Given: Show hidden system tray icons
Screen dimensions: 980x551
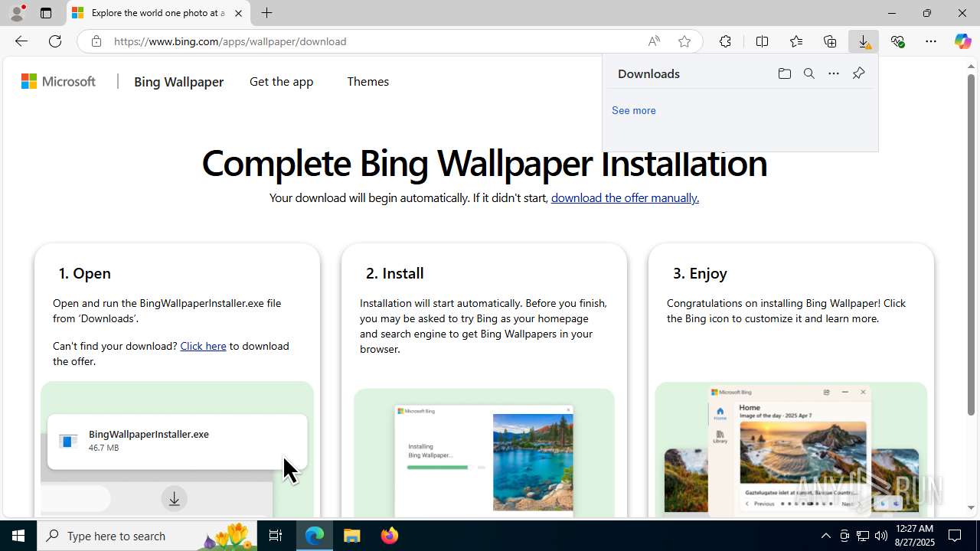Looking at the screenshot, I should click(825, 536).
